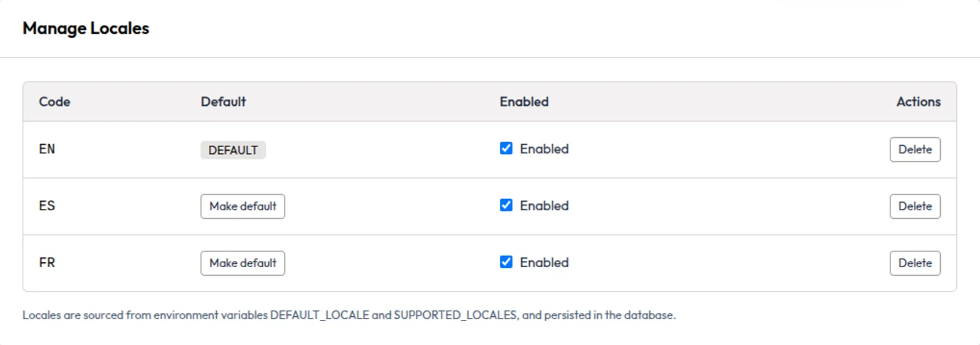Screen dimensions: 980x345
Task: Uncheck the Enabled checkbox for EN
Action: pyautogui.click(x=506, y=149)
